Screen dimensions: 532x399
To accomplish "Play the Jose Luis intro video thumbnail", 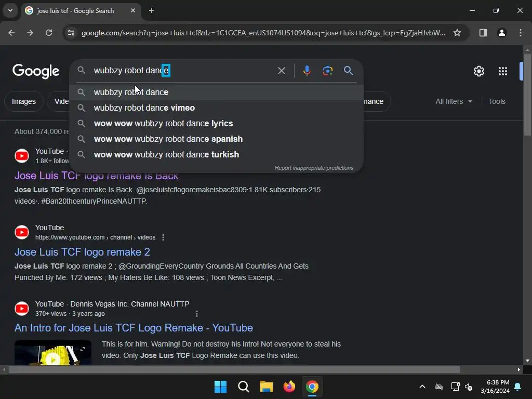I will pos(53,353).
